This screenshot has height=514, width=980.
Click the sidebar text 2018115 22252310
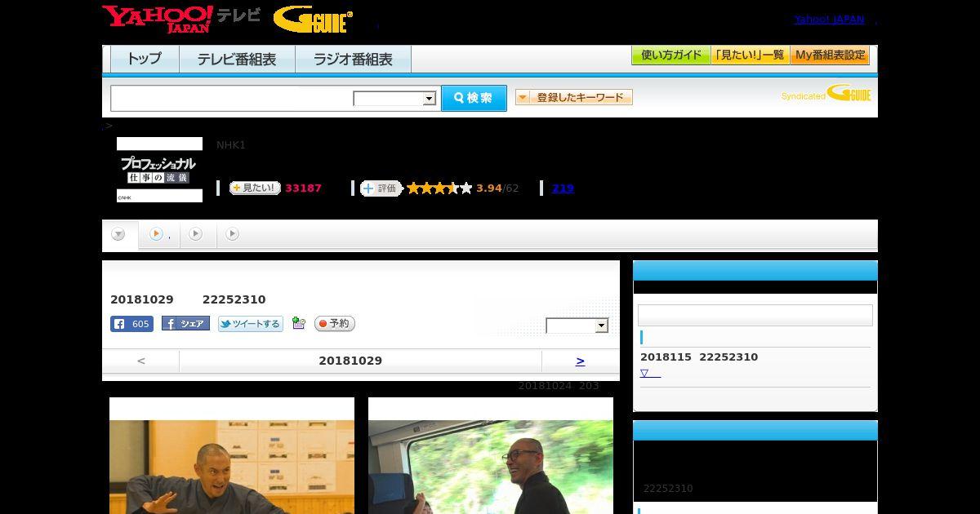[x=699, y=357]
